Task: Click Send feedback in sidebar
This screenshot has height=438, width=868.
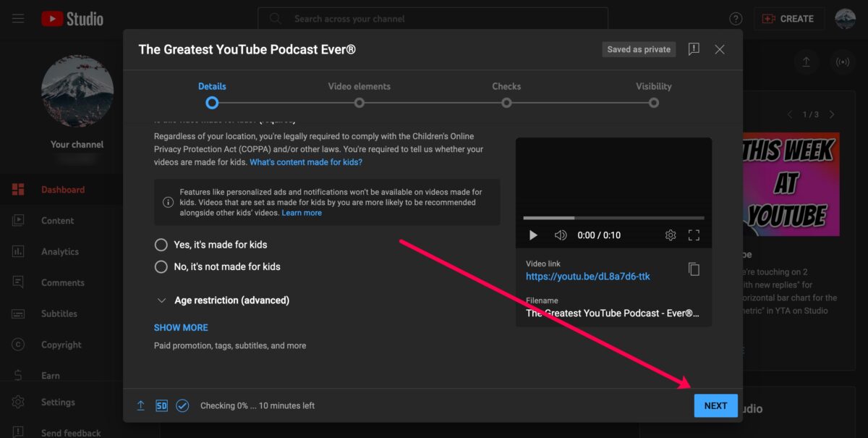Action: 61,433
